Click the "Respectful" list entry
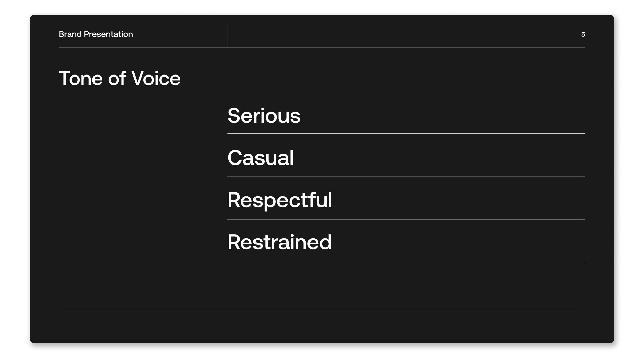 [x=279, y=200]
